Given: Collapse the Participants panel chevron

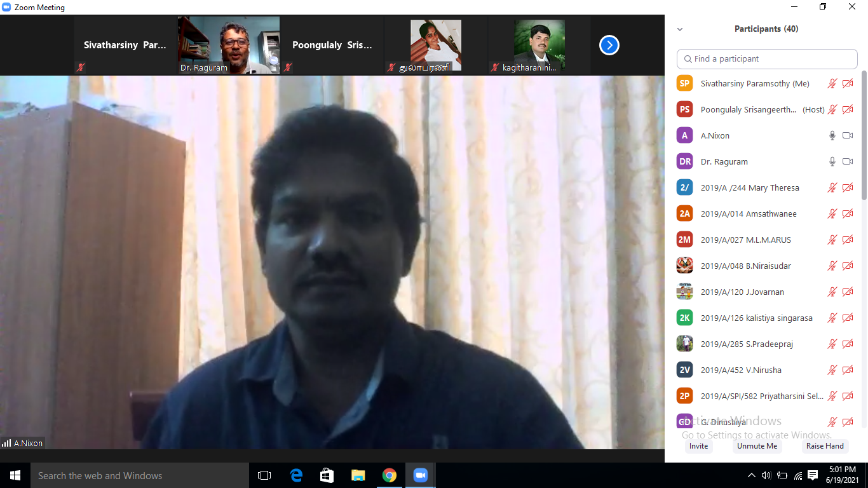Looking at the screenshot, I should (x=680, y=29).
